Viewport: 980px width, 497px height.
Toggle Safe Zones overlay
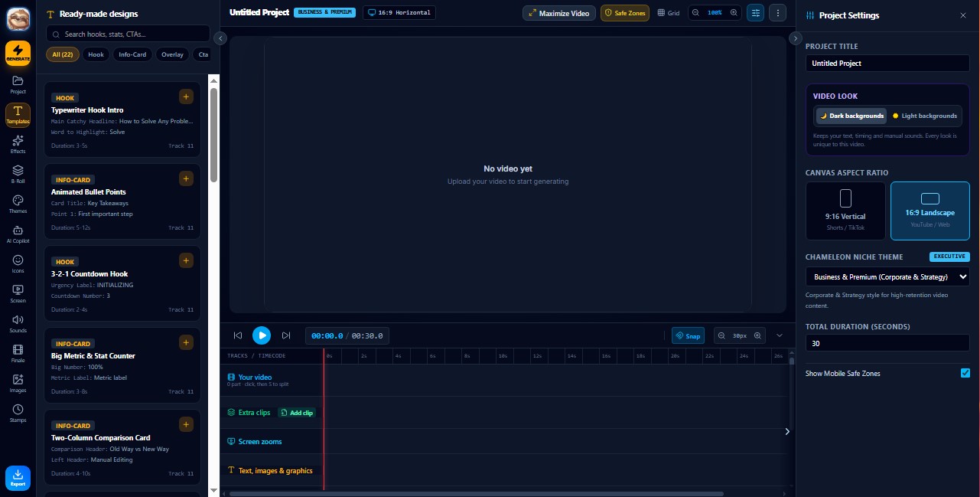click(625, 13)
